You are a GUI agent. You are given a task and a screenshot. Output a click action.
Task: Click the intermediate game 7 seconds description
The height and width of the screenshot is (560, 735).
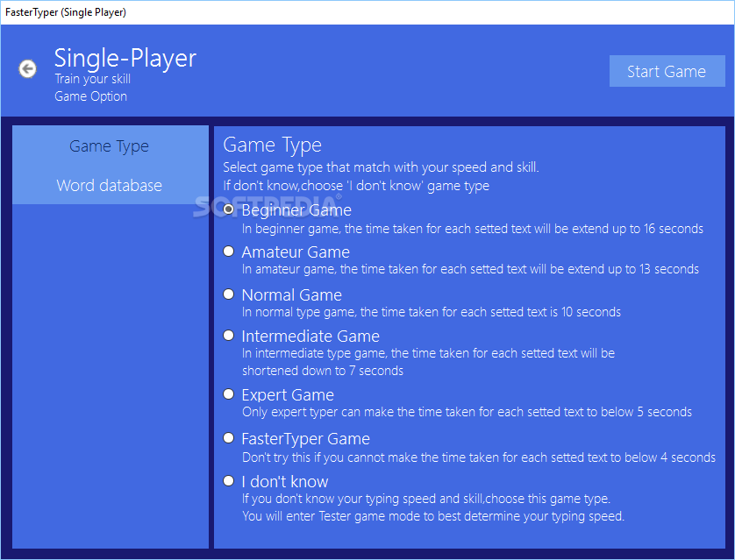pos(428,362)
